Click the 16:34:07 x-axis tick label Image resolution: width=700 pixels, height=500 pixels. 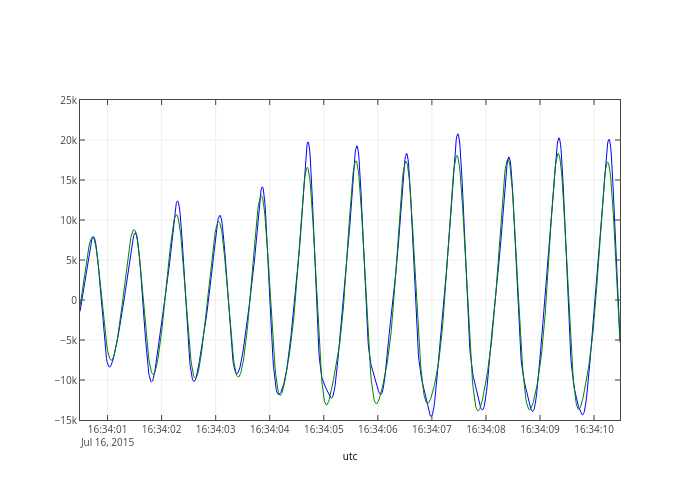click(x=432, y=429)
